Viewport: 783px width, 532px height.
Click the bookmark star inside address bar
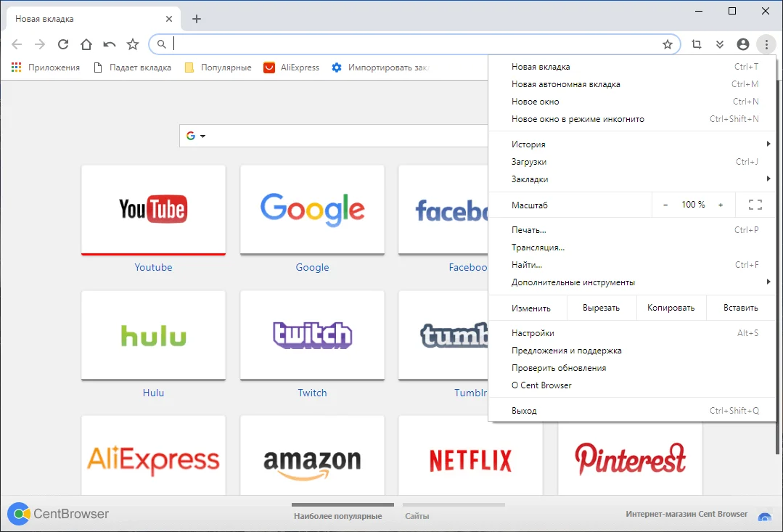(x=667, y=44)
